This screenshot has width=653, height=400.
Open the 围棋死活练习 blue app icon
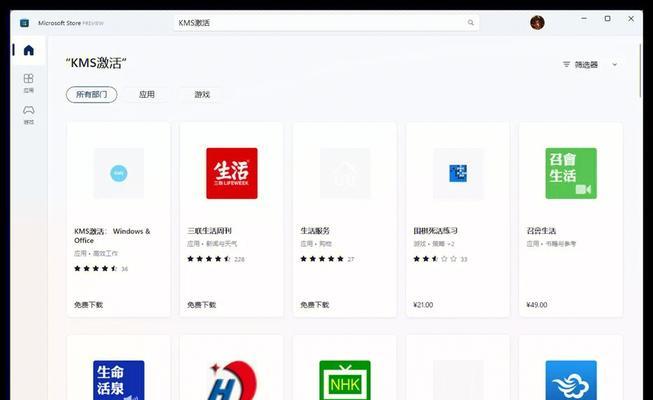pyautogui.click(x=458, y=173)
